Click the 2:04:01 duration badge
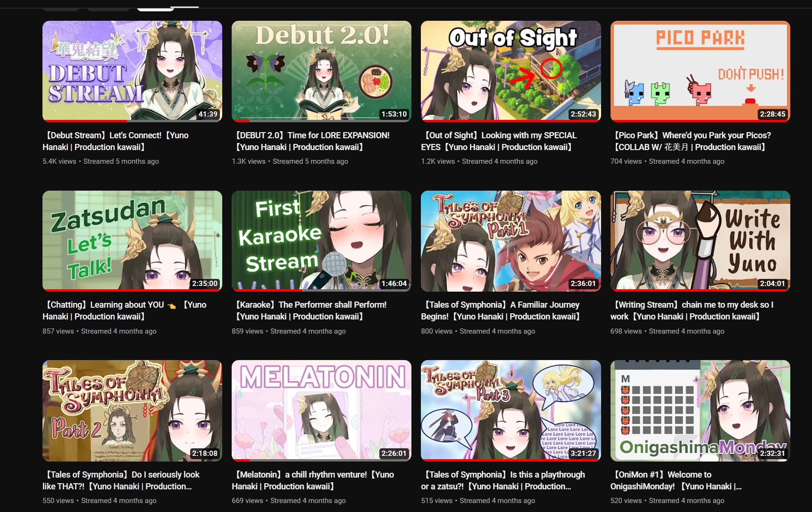Image resolution: width=812 pixels, height=512 pixels. tap(772, 284)
